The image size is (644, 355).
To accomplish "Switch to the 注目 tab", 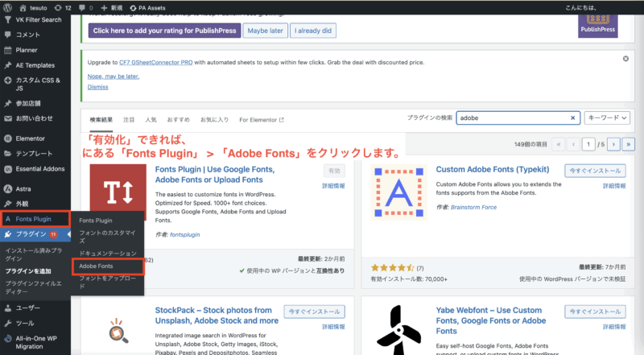I will click(x=129, y=120).
